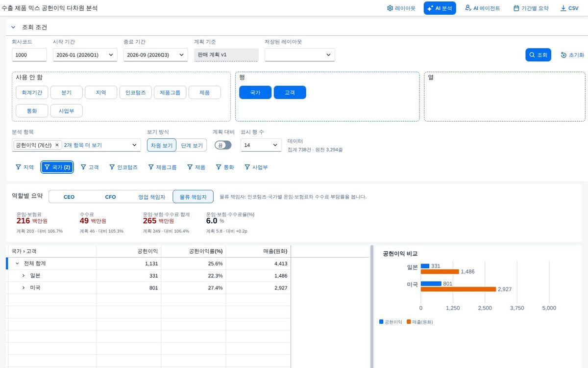Collapse the 전체 합계 row
The image size is (588, 368).
click(x=17, y=263)
